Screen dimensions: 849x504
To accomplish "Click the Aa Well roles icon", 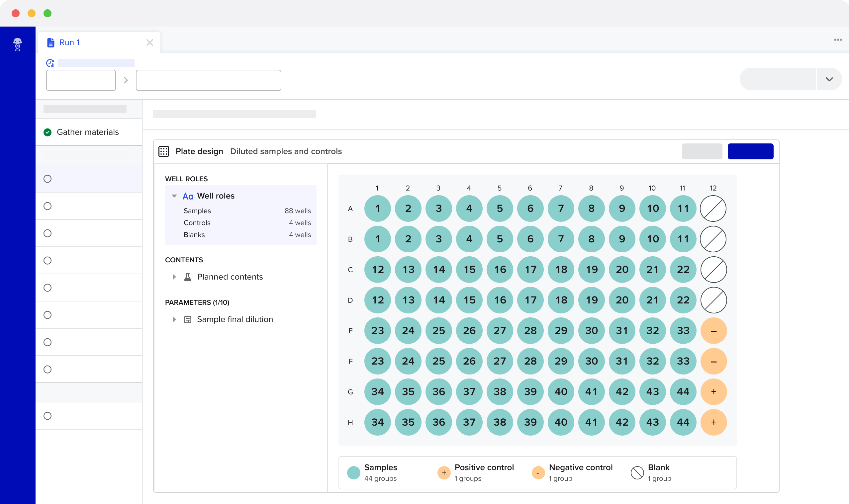I will (188, 196).
